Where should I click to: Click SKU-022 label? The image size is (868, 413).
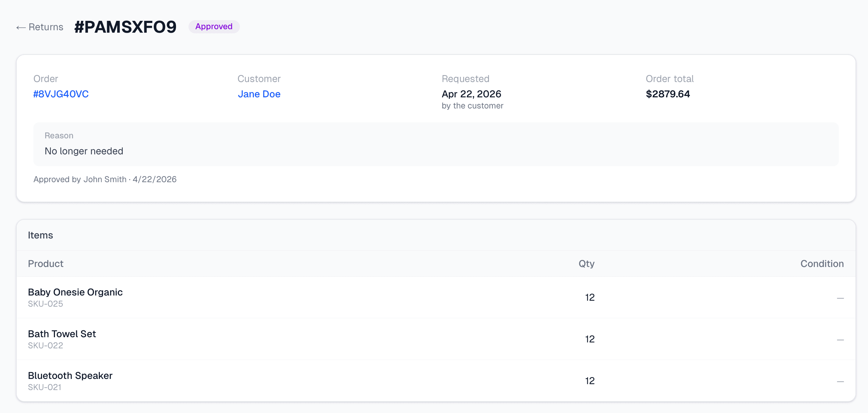[x=45, y=346]
